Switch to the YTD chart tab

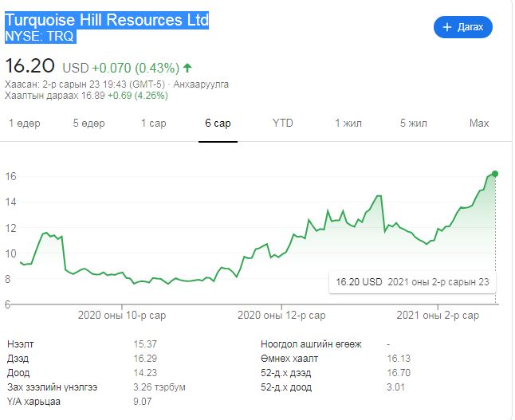[283, 124]
